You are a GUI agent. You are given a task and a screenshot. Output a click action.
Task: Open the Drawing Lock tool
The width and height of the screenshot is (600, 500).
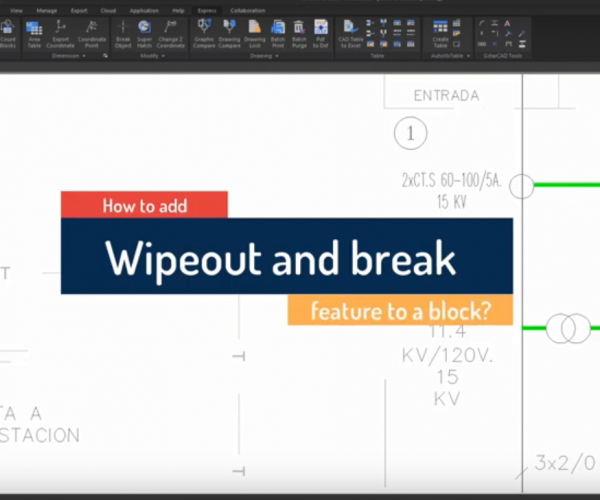[254, 34]
